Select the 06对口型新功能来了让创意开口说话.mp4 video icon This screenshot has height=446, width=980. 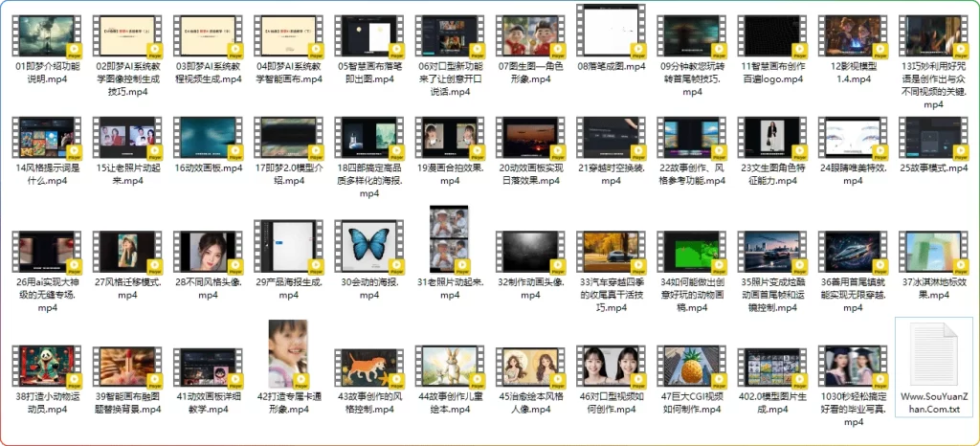[450, 35]
